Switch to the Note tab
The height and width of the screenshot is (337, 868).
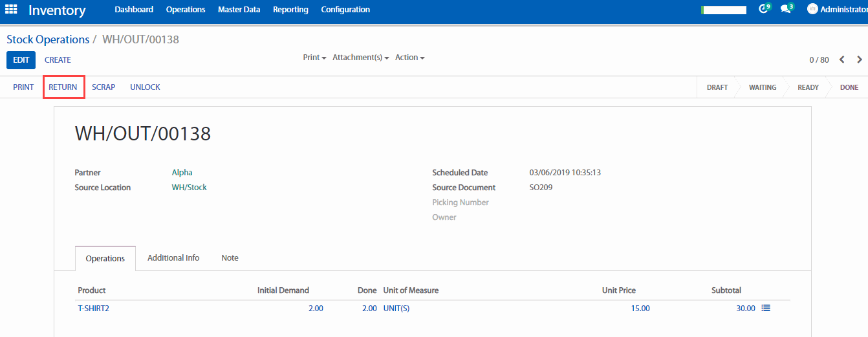[230, 257]
